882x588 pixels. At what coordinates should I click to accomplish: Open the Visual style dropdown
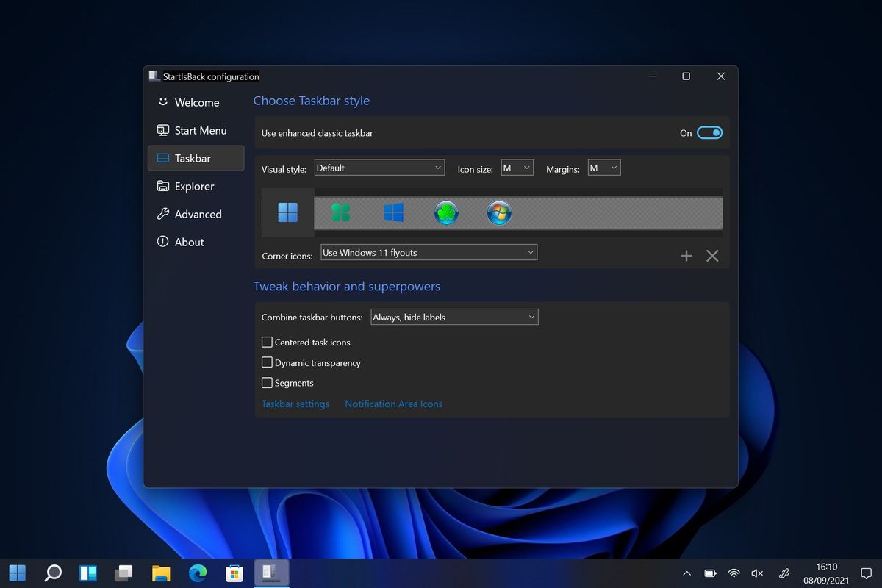coord(379,167)
